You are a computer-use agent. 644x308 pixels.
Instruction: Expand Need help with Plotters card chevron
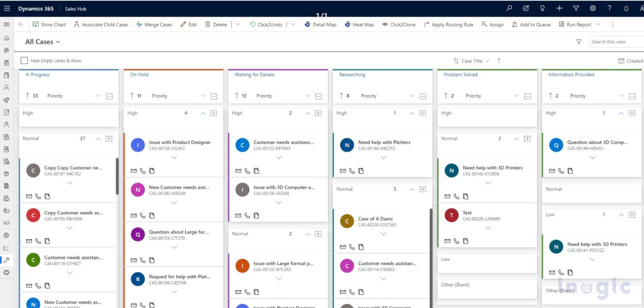pos(383,158)
